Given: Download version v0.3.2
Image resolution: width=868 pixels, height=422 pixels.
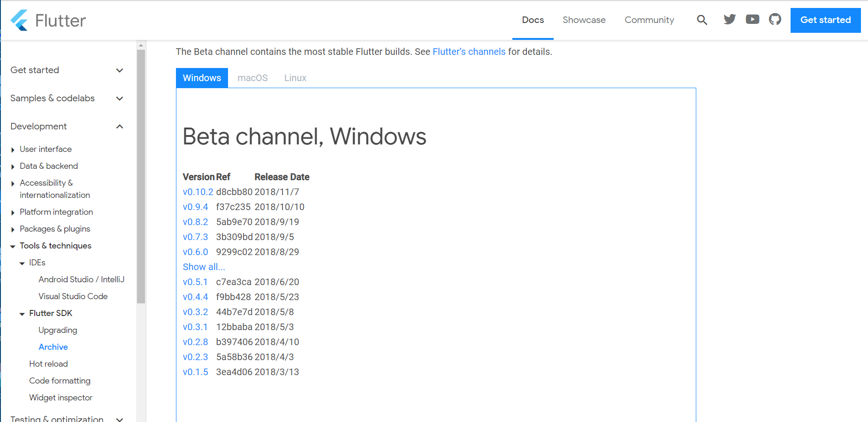Looking at the screenshot, I should click(x=195, y=312).
